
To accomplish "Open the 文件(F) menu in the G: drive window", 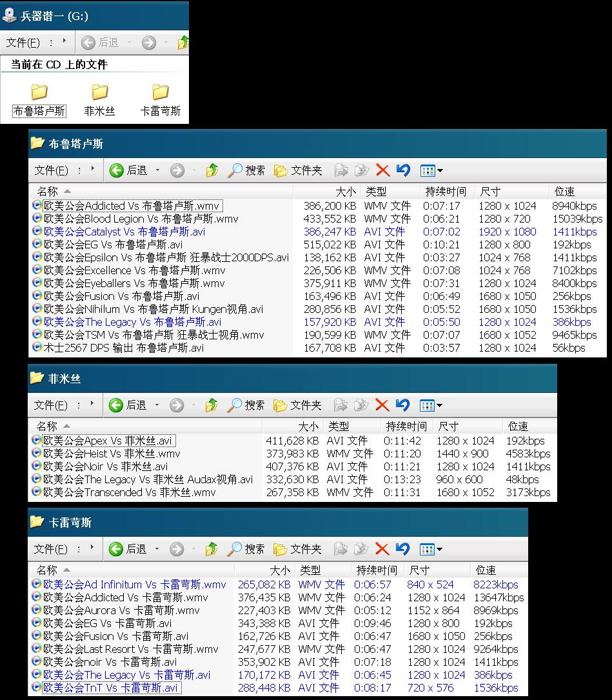I will [x=23, y=43].
